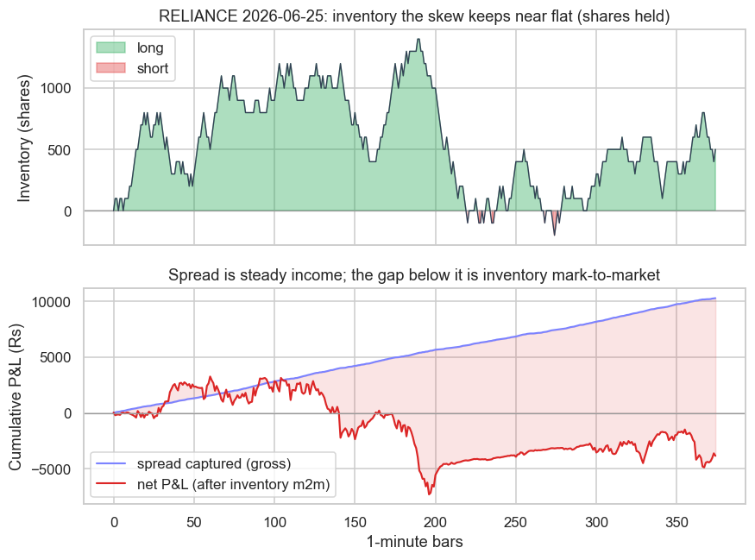Click the 'Inventory (shares)' axis label
This screenshot has width=755, height=560.
pyautogui.click(x=23, y=138)
